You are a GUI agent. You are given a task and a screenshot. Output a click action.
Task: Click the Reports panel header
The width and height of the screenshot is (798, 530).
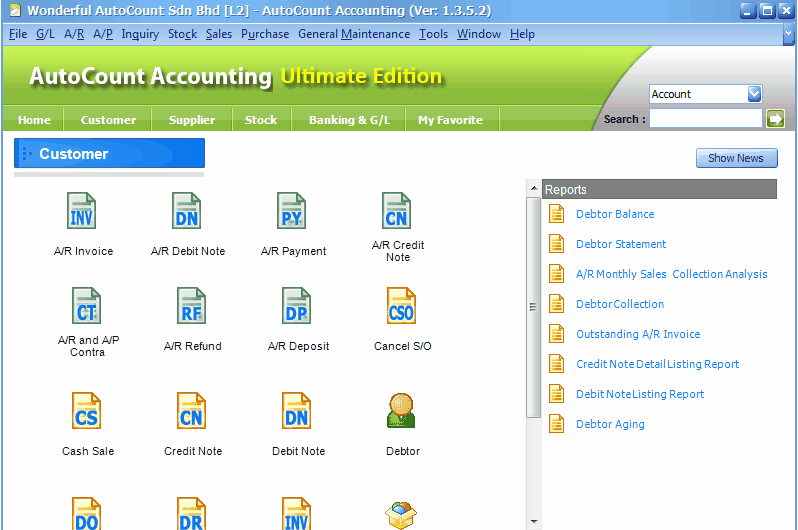click(660, 189)
